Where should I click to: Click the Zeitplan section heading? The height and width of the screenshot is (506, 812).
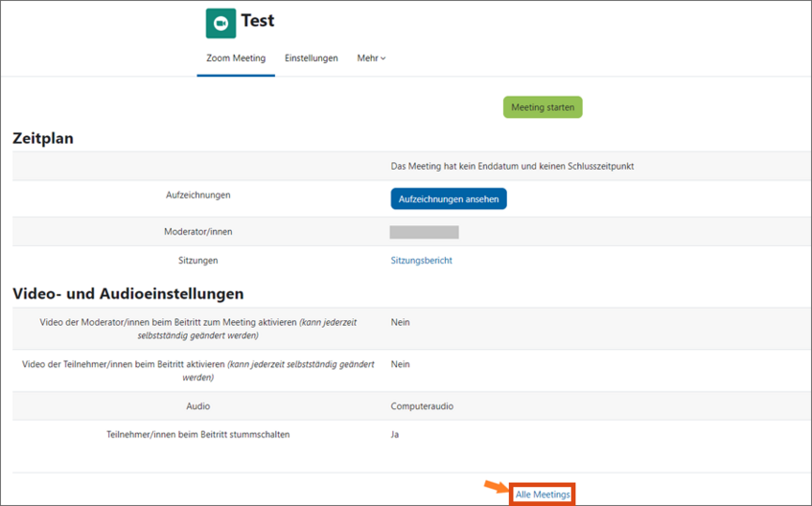(x=43, y=138)
